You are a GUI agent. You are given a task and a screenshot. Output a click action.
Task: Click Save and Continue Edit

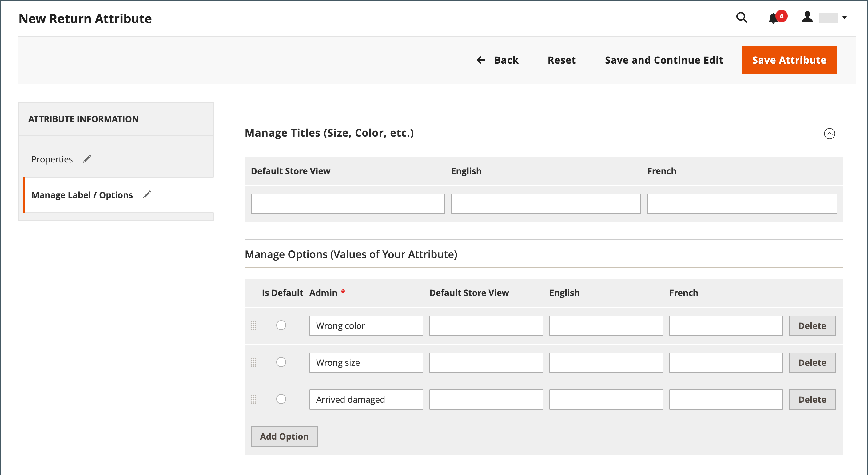point(663,60)
